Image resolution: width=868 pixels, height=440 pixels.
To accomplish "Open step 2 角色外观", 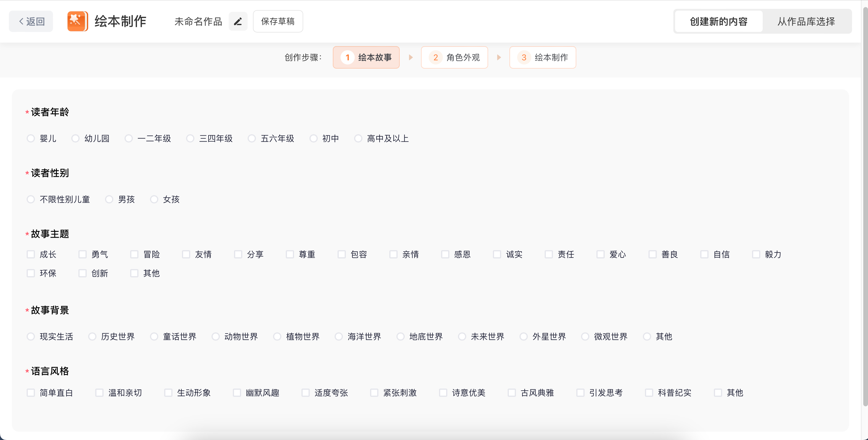I will coord(454,58).
